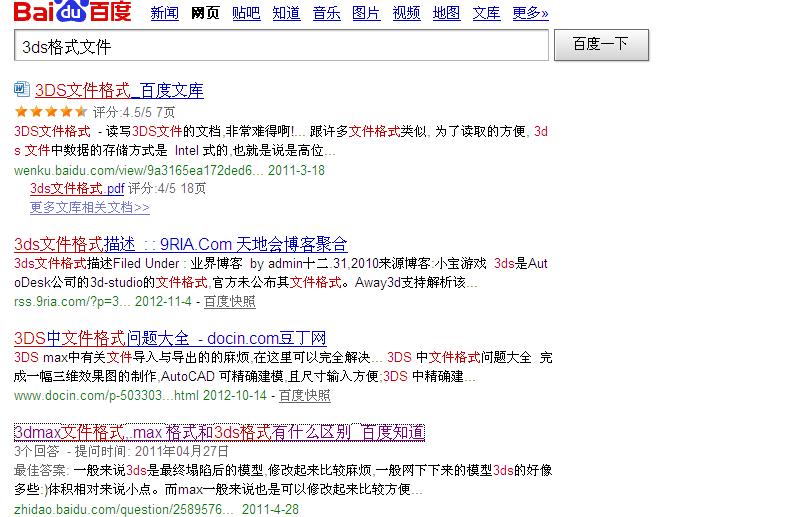This screenshot has width=795, height=517.
Task: Open 3DS中文件格式问题大全 docin.com result
Action: tap(170, 338)
